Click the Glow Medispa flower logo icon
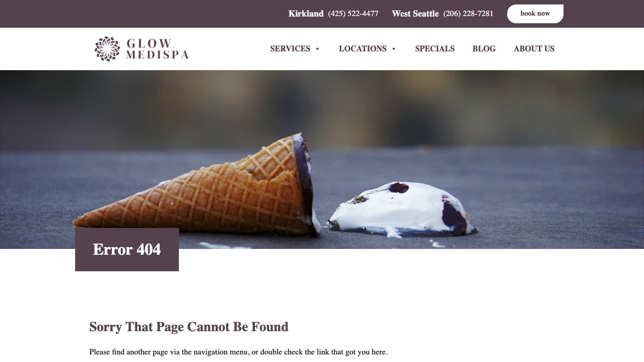The image size is (644, 362). coord(107,49)
